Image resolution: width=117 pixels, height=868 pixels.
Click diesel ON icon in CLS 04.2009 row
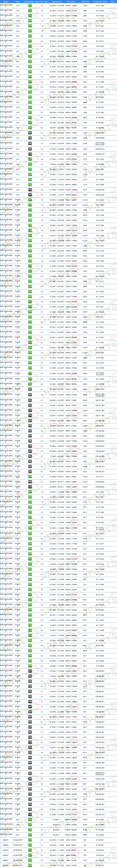pos(30,195)
